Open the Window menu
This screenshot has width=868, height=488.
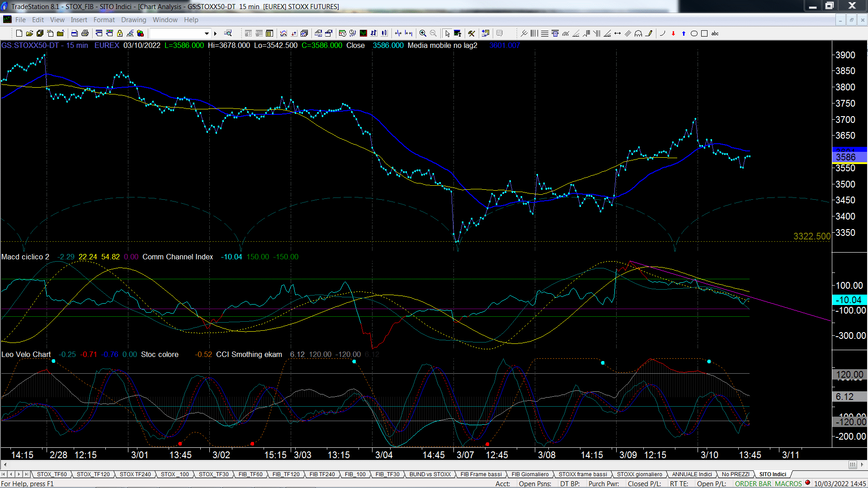click(165, 20)
